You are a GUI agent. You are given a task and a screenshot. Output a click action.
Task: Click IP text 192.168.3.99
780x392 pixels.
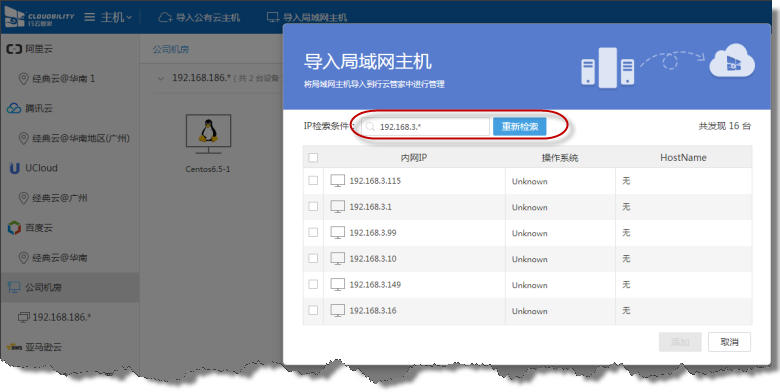click(x=373, y=233)
